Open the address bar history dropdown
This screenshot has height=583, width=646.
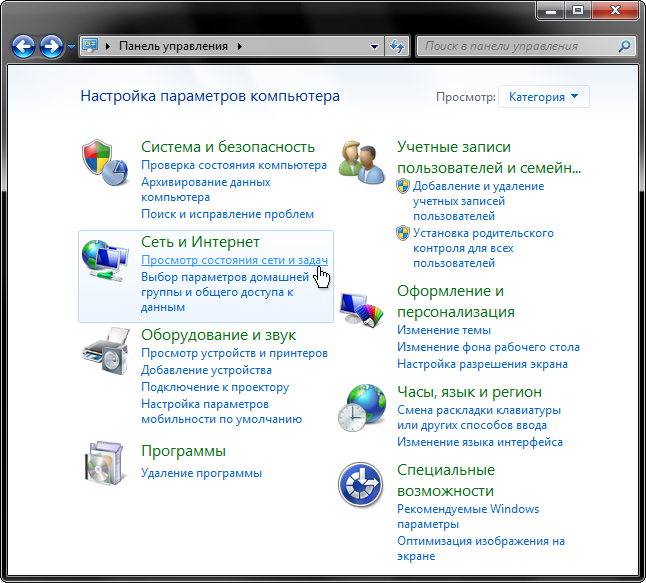[374, 47]
